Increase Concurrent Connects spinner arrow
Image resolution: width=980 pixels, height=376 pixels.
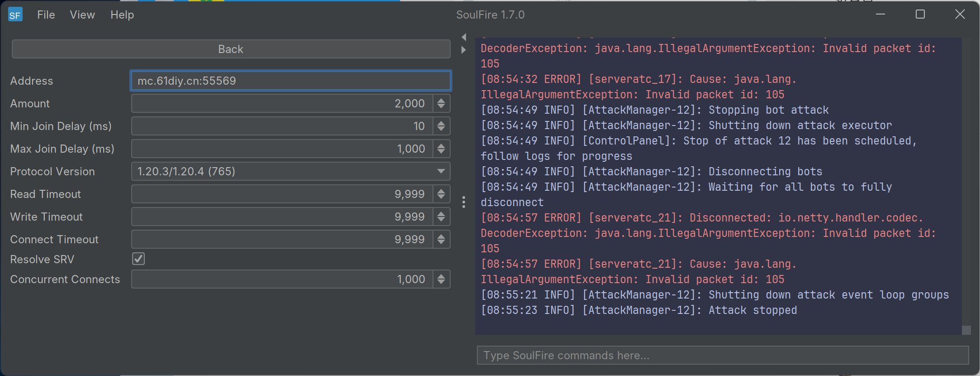pyautogui.click(x=441, y=275)
